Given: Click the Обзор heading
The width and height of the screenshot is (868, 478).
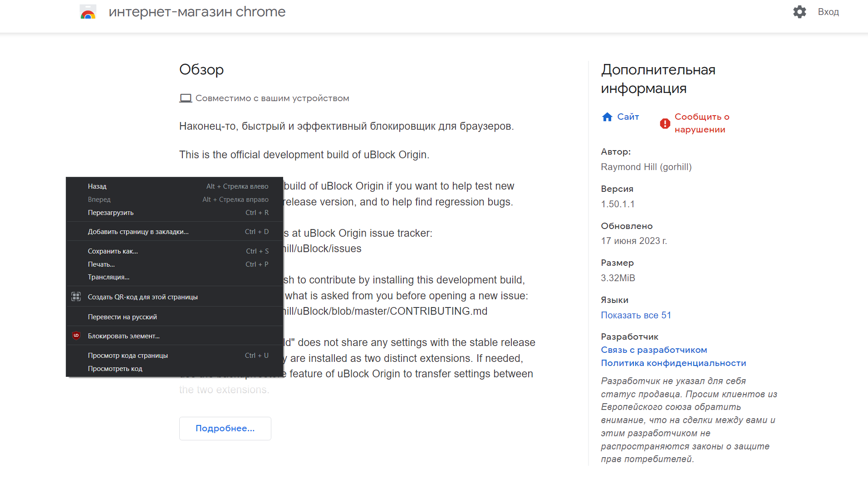Looking at the screenshot, I should [201, 69].
